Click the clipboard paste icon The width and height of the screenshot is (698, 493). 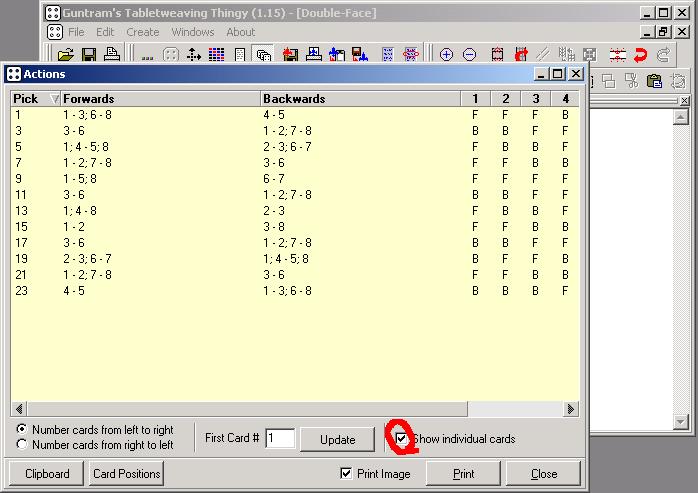click(x=654, y=81)
